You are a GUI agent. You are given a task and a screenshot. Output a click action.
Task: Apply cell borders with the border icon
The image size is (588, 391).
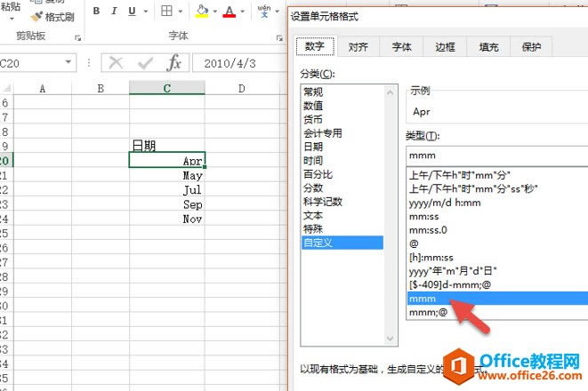tap(166, 12)
